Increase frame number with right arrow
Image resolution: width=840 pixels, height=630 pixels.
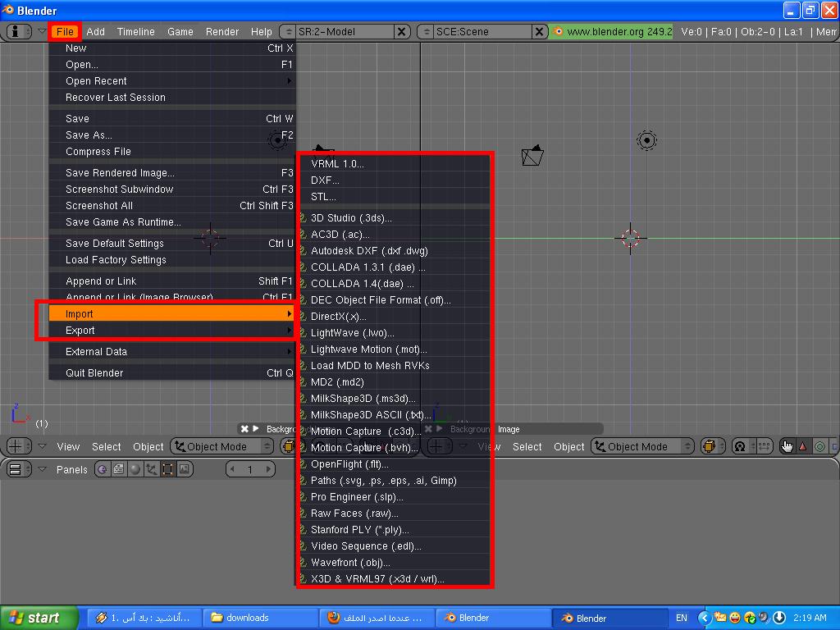268,470
